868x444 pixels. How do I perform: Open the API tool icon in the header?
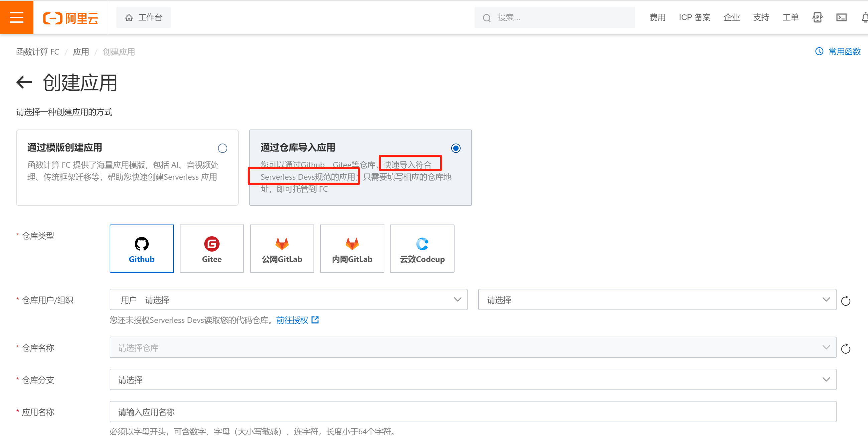(817, 17)
